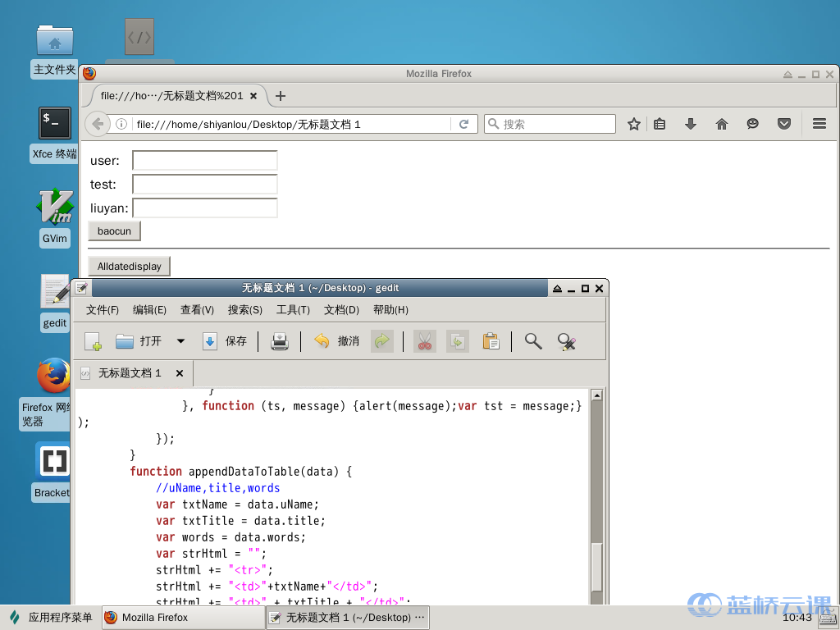Close the 无标题文档 1 gedit tab
840x630 pixels.
(x=180, y=373)
